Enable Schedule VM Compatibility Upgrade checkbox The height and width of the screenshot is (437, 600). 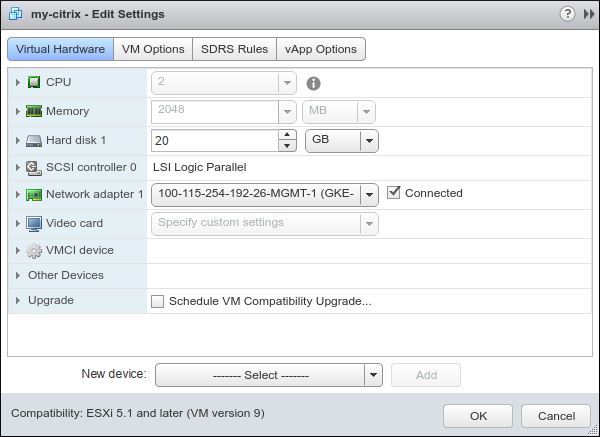coord(157,301)
